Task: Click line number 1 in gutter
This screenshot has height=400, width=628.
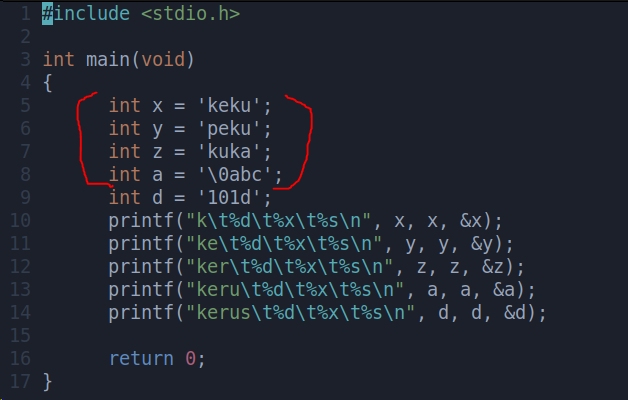Action: tap(25, 14)
